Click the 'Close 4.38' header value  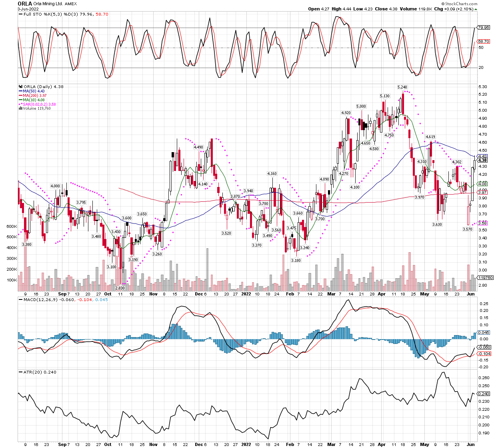(387, 9)
